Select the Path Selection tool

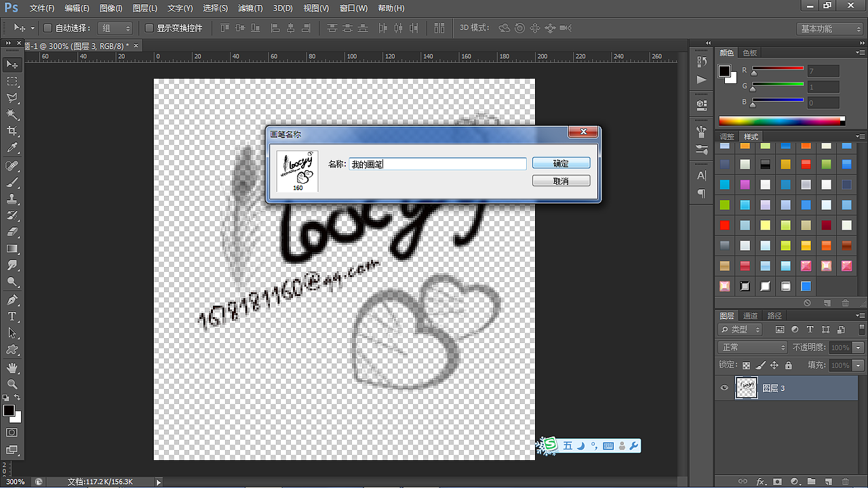(x=12, y=333)
